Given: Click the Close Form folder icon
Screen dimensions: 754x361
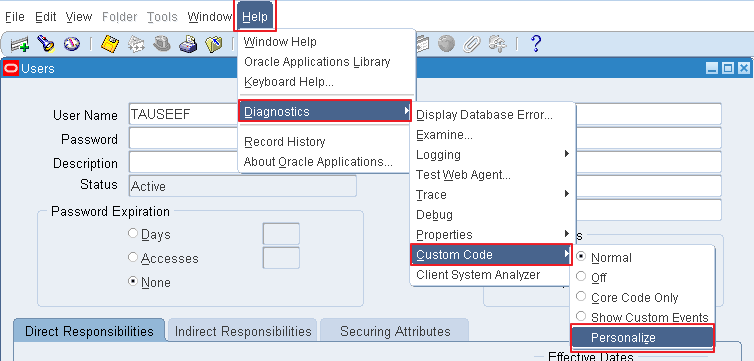Looking at the screenshot, I should click(x=214, y=44).
